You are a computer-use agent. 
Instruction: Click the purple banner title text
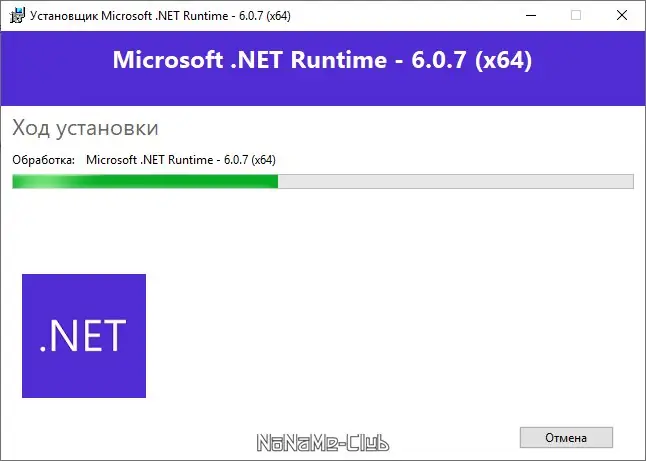pyautogui.click(x=322, y=60)
